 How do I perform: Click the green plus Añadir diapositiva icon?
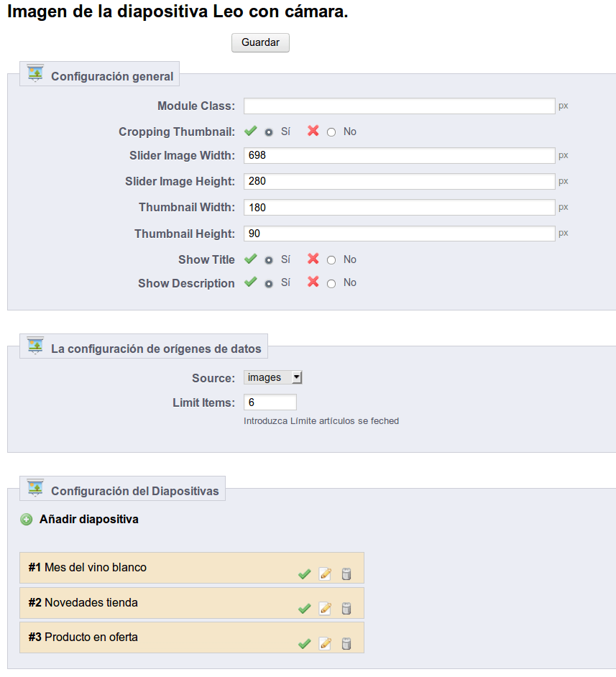click(27, 520)
